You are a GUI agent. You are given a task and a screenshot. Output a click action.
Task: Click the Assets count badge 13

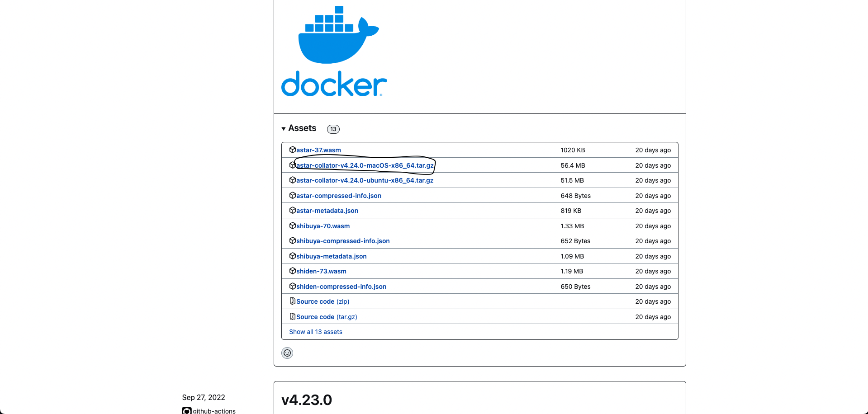point(333,129)
